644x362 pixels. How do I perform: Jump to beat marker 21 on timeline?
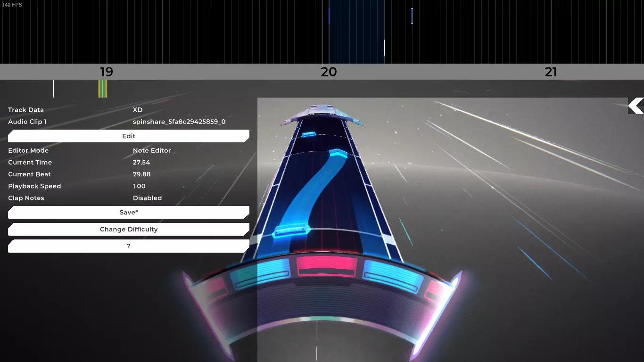tap(551, 72)
